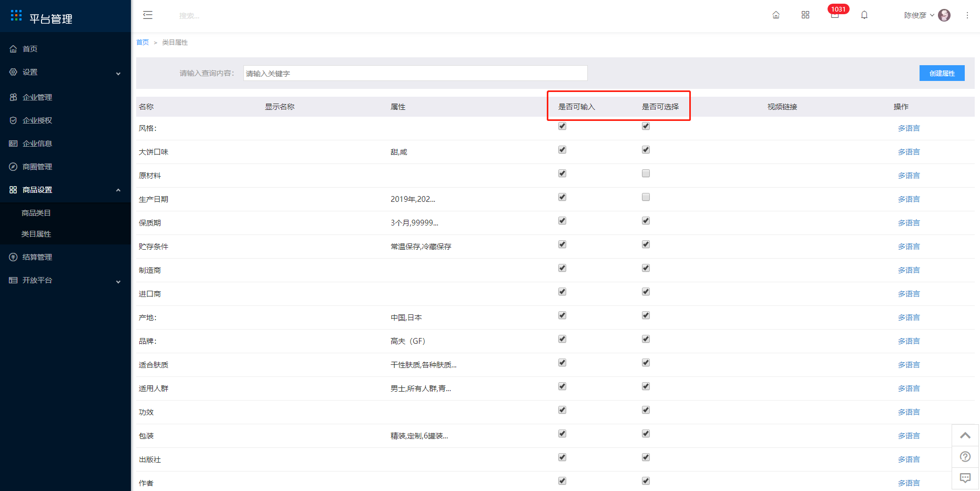Click the user avatar picture
The image size is (980, 491).
[x=944, y=15]
